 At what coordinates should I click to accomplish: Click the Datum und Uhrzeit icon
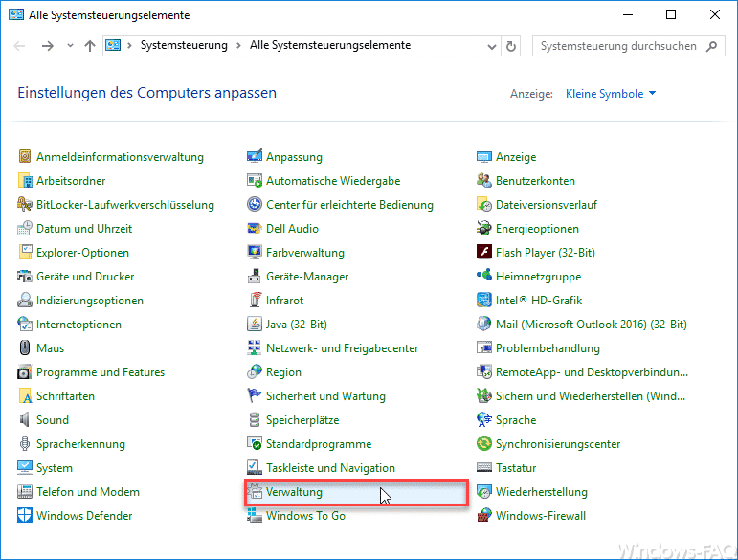click(25, 228)
